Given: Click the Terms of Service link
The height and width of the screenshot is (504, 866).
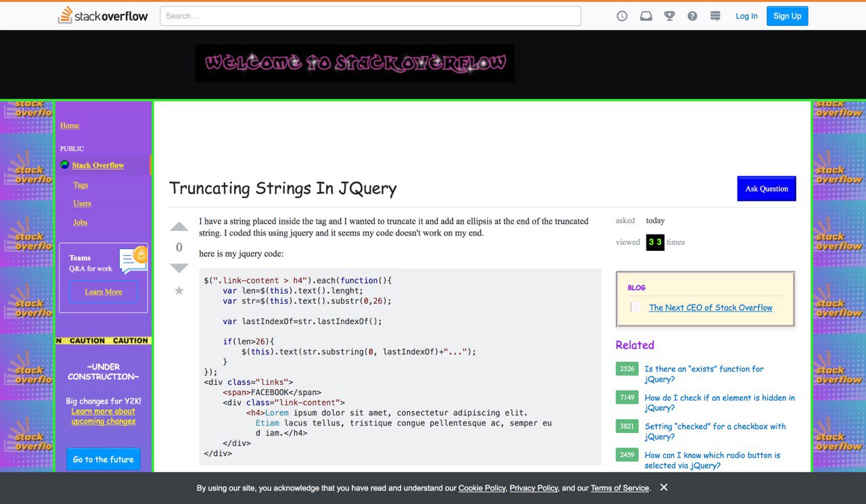Looking at the screenshot, I should tap(620, 488).
